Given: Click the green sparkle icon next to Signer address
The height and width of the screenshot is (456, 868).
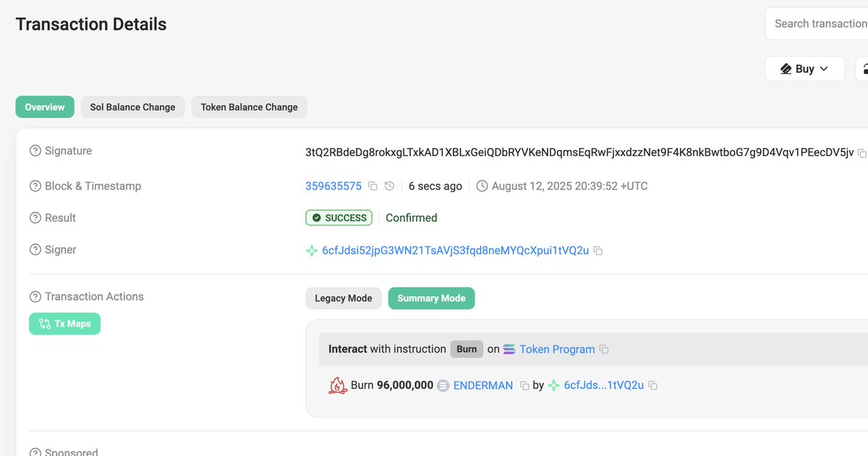Looking at the screenshot, I should pyautogui.click(x=312, y=251).
